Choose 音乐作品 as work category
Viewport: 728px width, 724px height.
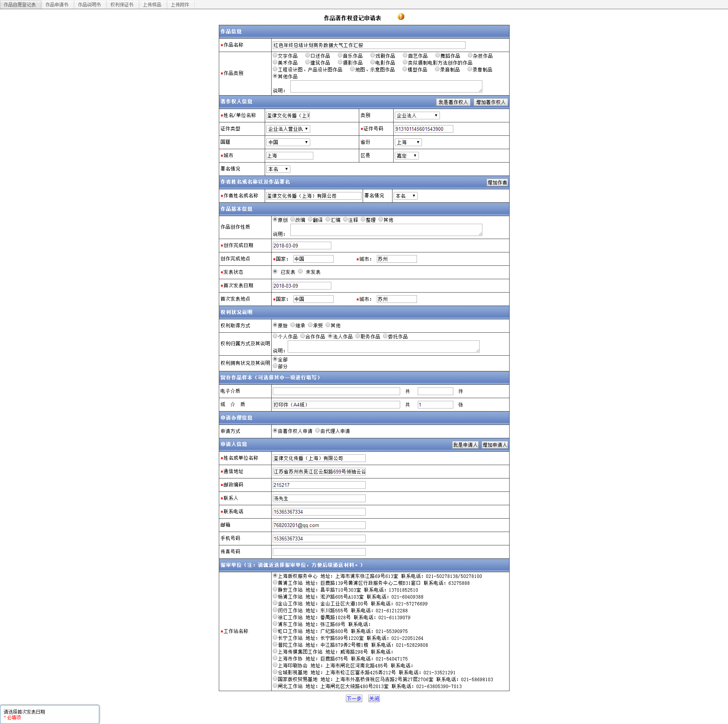pyautogui.click(x=340, y=55)
